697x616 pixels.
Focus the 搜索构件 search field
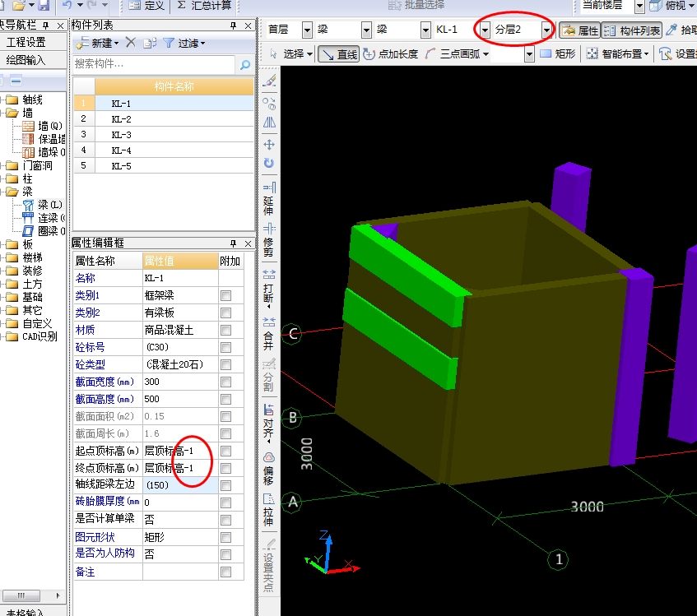154,64
